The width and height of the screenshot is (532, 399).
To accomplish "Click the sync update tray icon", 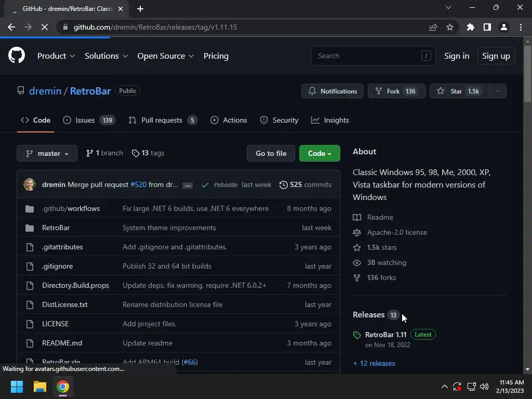I will click(457, 387).
